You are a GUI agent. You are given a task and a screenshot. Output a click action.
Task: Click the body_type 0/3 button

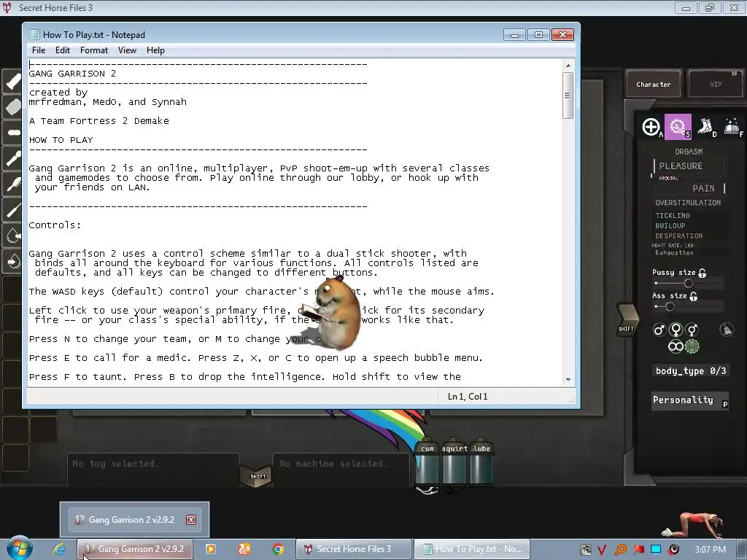691,370
